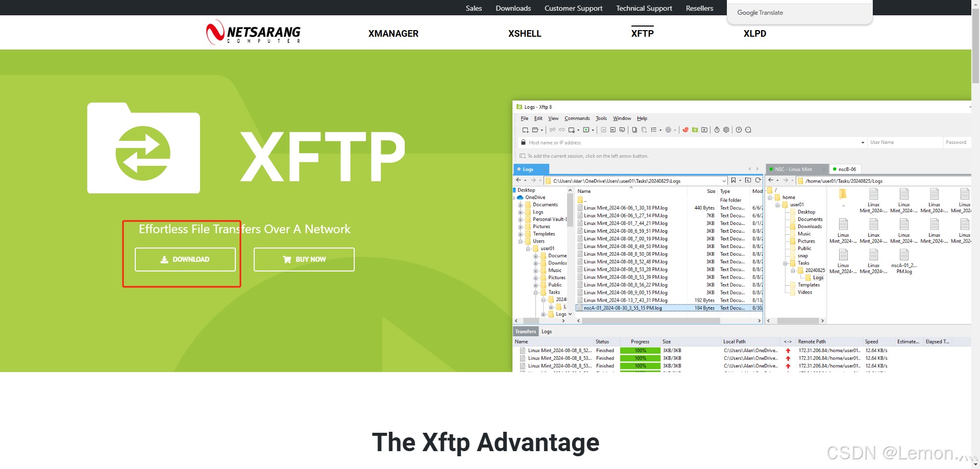
Task: Click the New Session icon in Xftp toolbar
Action: [525, 130]
